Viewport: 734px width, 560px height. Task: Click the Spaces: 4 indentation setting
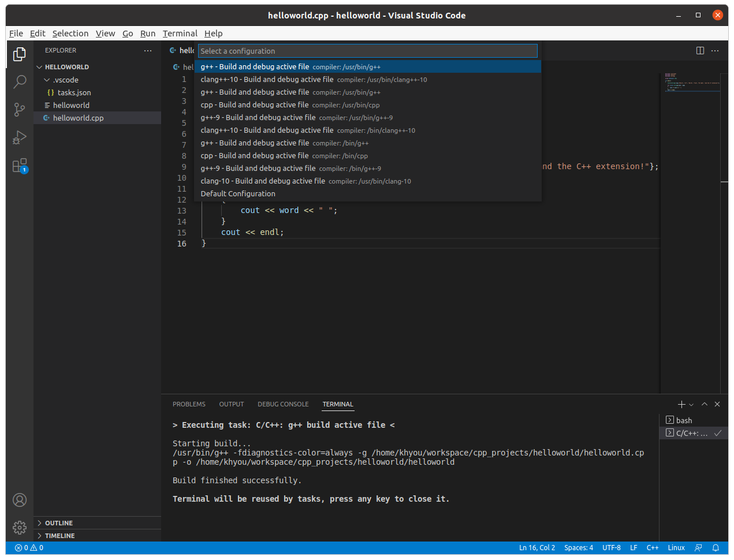[578, 547]
